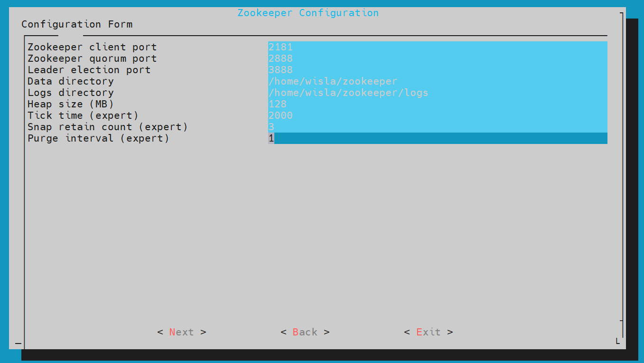Edit the Zookeeper quorum port field 2888
644x363 pixels.
point(438,58)
